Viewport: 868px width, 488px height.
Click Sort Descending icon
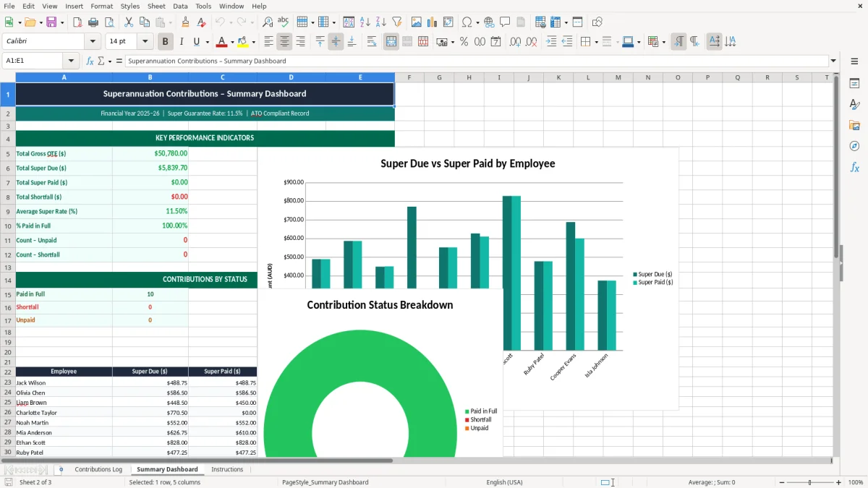point(380,22)
